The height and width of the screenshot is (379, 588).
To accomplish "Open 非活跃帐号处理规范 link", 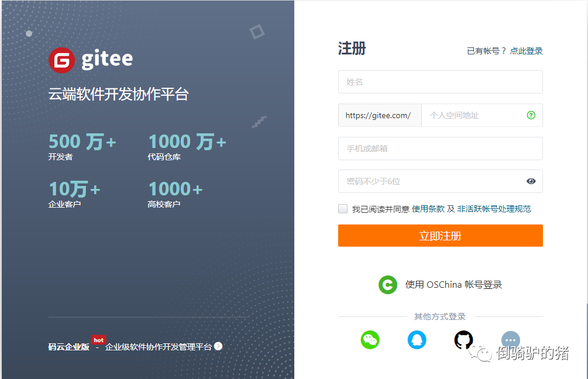I will [494, 209].
